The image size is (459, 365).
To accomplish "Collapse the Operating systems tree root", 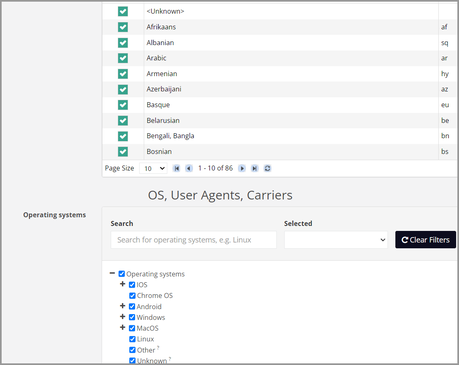I will pos(112,273).
